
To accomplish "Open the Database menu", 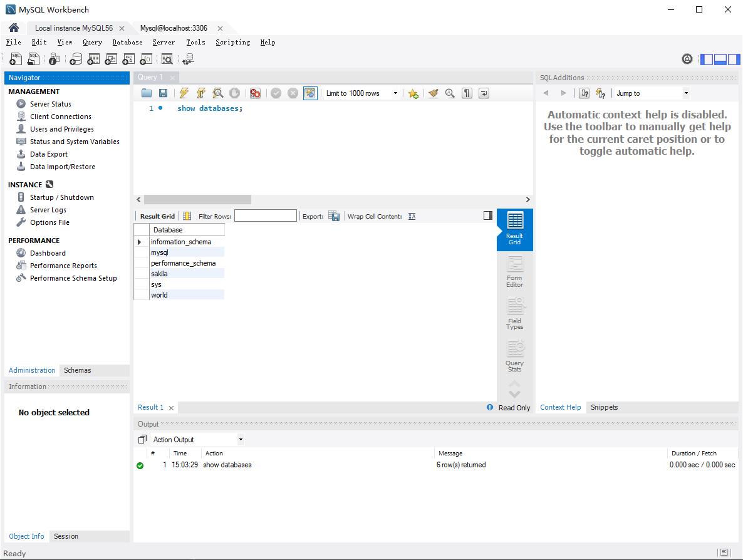I will [127, 42].
